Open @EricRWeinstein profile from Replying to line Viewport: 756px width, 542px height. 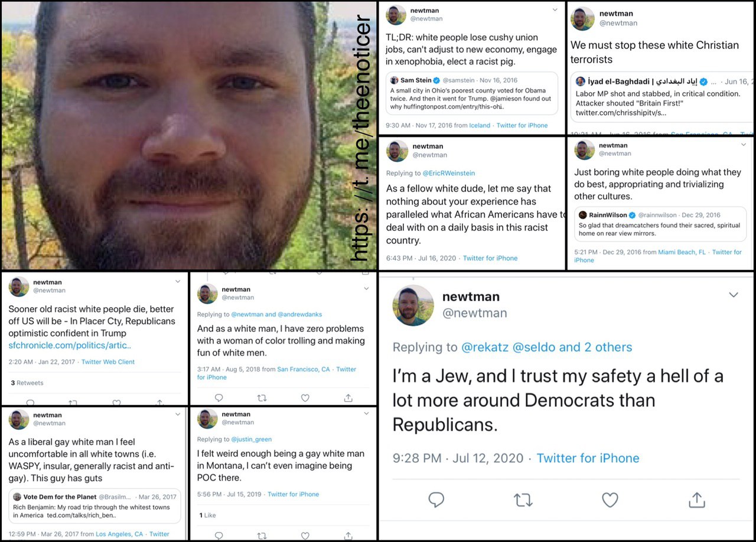tap(449, 173)
